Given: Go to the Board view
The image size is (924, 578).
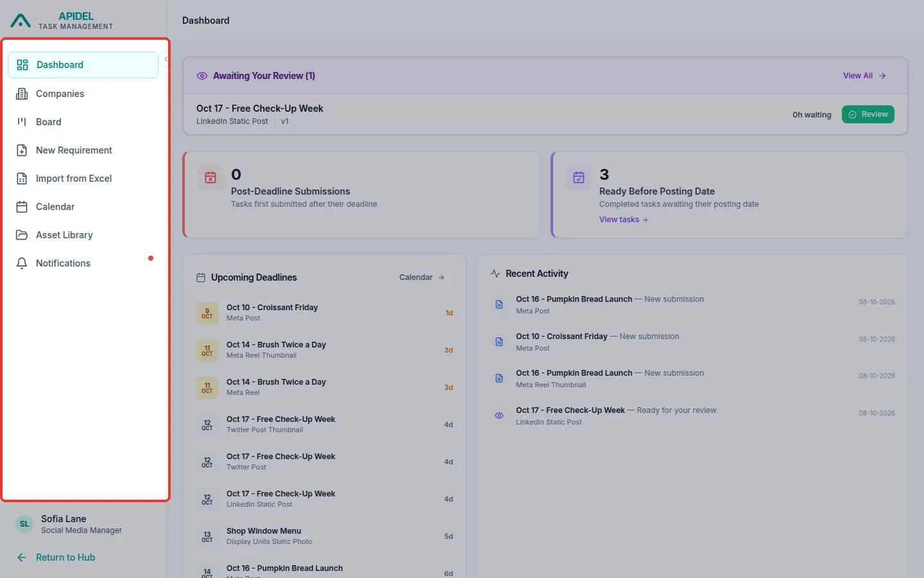Looking at the screenshot, I should pos(83,122).
